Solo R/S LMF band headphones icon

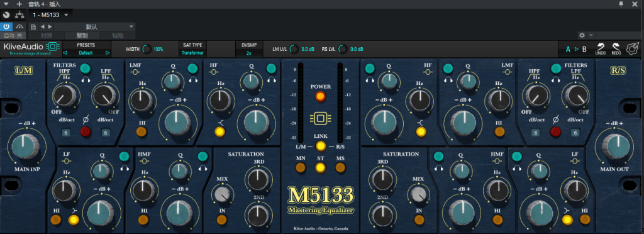[x=448, y=80]
